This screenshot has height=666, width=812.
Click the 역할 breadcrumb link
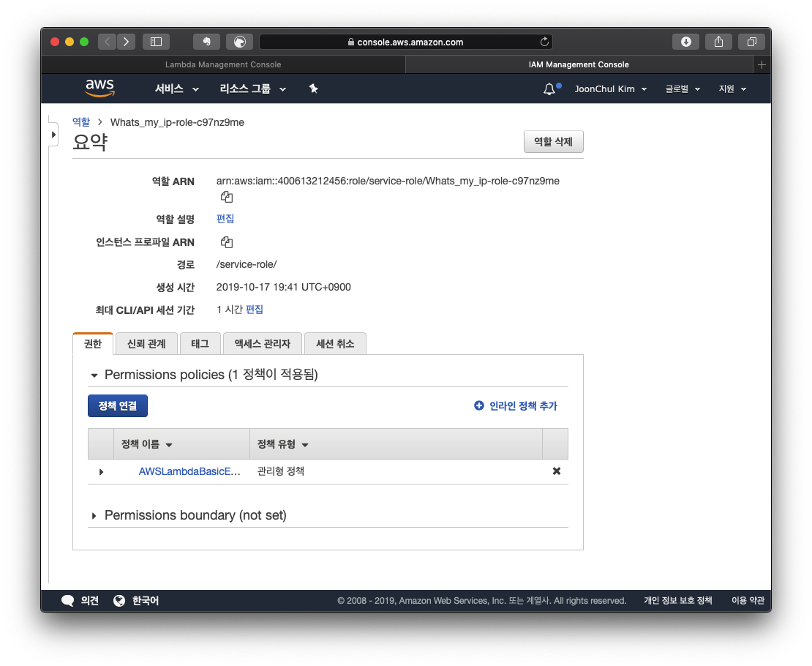point(80,121)
